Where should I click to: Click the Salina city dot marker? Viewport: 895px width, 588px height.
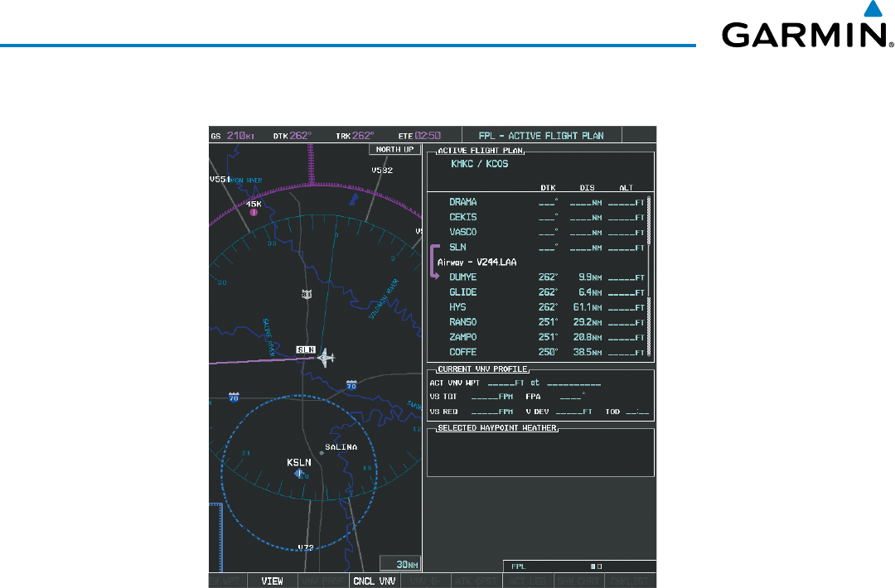tap(322, 453)
